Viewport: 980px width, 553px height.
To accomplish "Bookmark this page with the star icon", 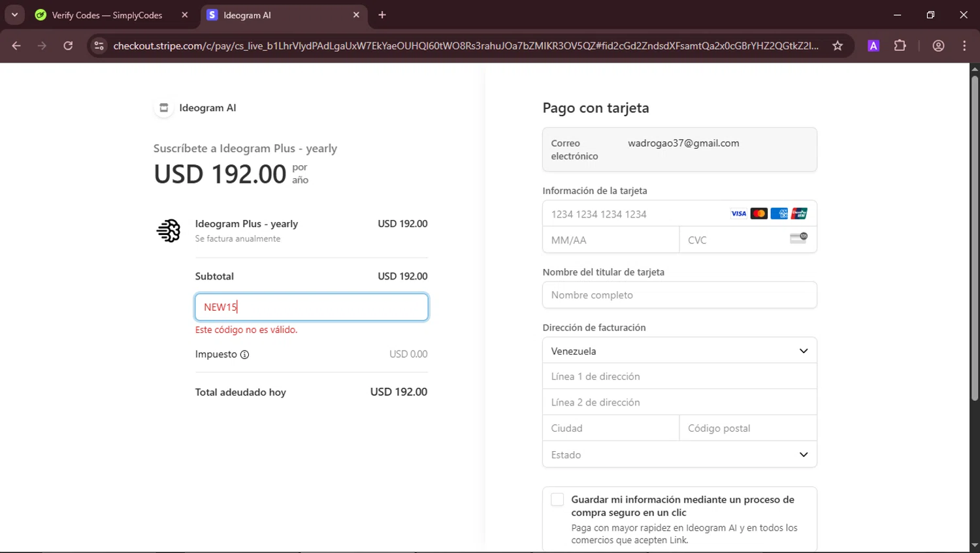I will (838, 46).
